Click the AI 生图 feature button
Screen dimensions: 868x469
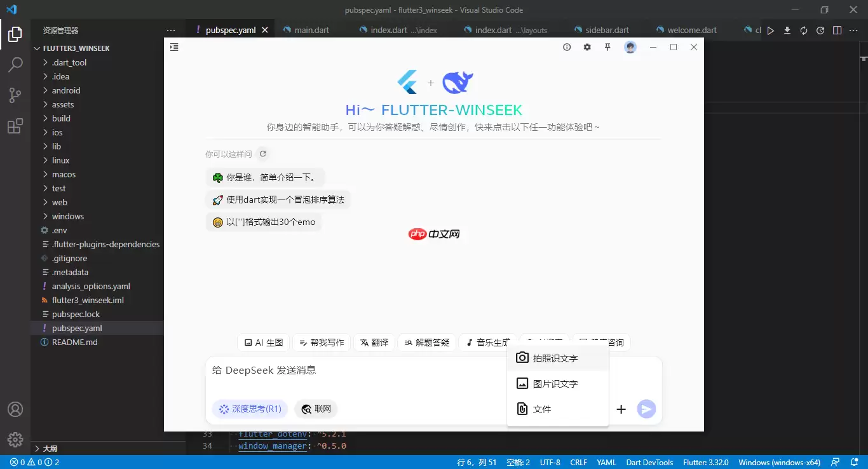point(263,343)
